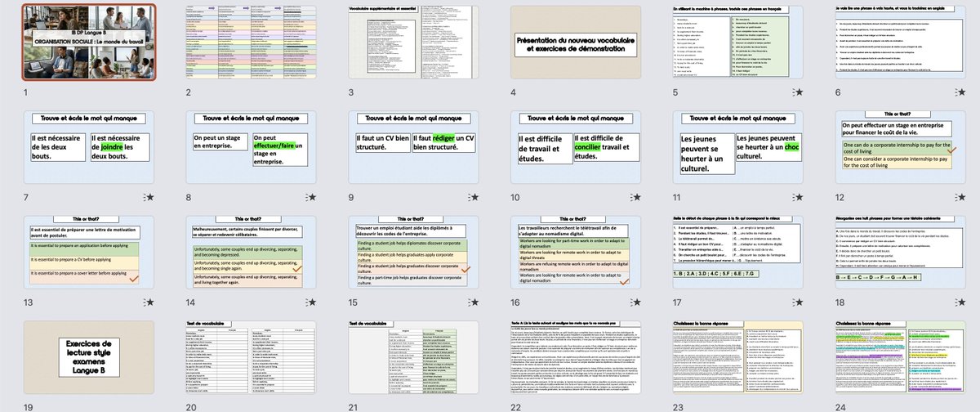Select slide 17 matching exercise with answer key
The height and width of the screenshot is (412, 980).
click(740, 252)
